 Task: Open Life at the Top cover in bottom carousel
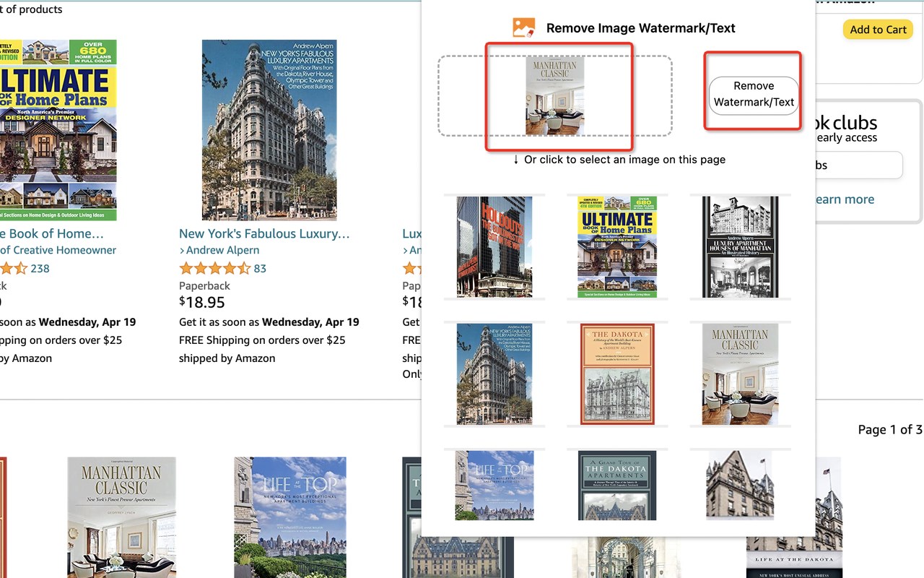point(290,517)
